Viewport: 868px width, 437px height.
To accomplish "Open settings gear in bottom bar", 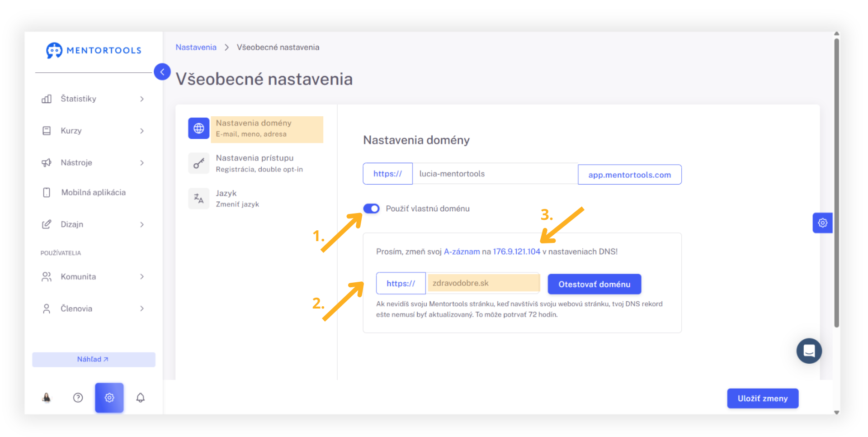I will 109,398.
